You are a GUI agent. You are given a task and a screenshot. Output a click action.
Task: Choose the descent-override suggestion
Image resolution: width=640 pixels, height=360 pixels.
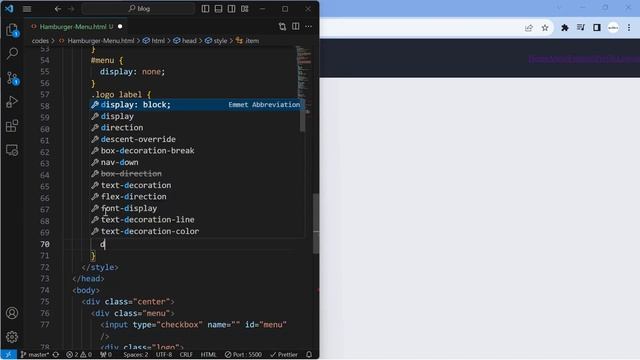(195, 139)
